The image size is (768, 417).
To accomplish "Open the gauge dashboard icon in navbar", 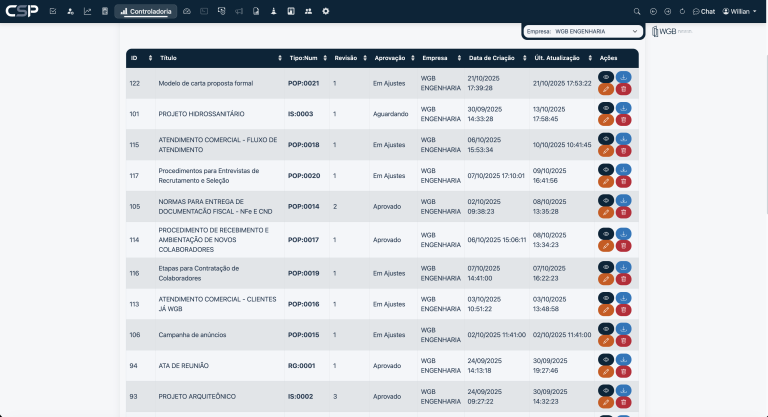I will point(187,11).
